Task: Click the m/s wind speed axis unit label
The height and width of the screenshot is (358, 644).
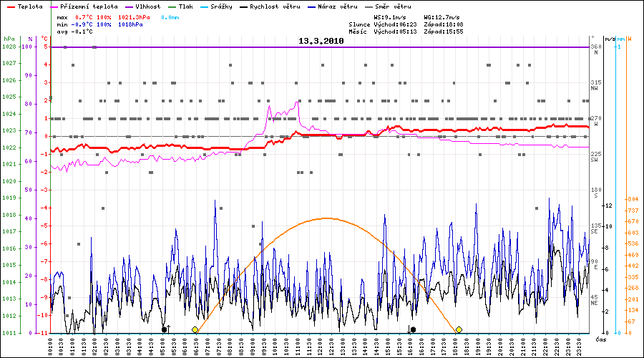Action: [609, 39]
